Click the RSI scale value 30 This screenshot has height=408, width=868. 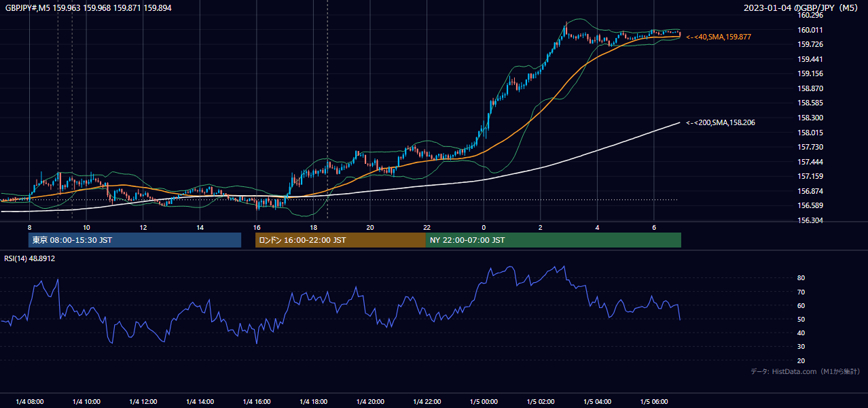tap(801, 347)
